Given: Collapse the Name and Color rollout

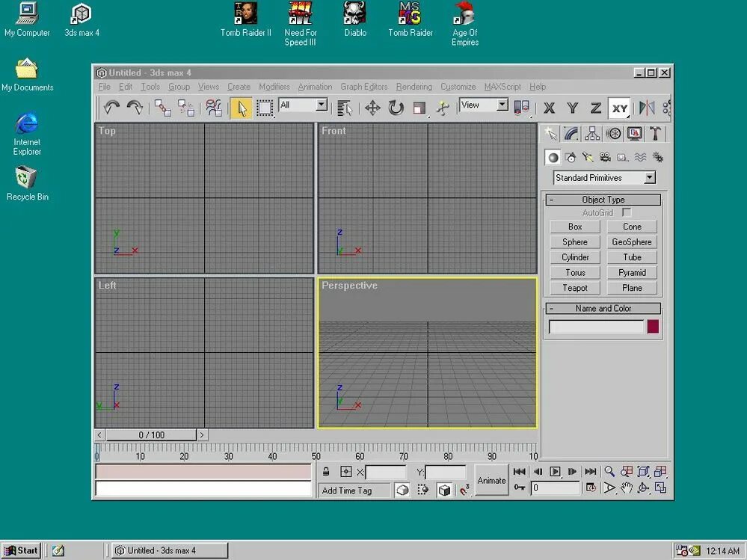Looking at the screenshot, I should pyautogui.click(x=603, y=308).
